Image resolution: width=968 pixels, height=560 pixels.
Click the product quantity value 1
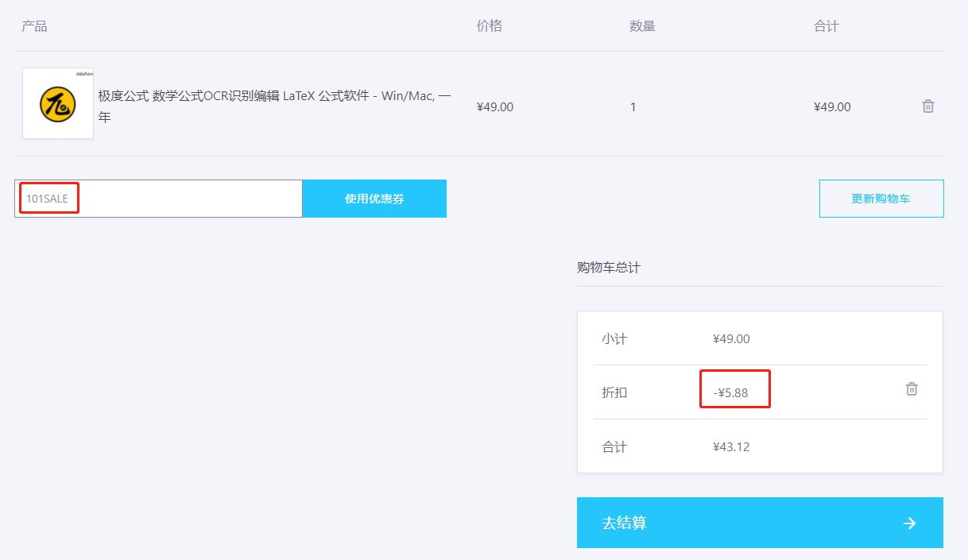633,107
